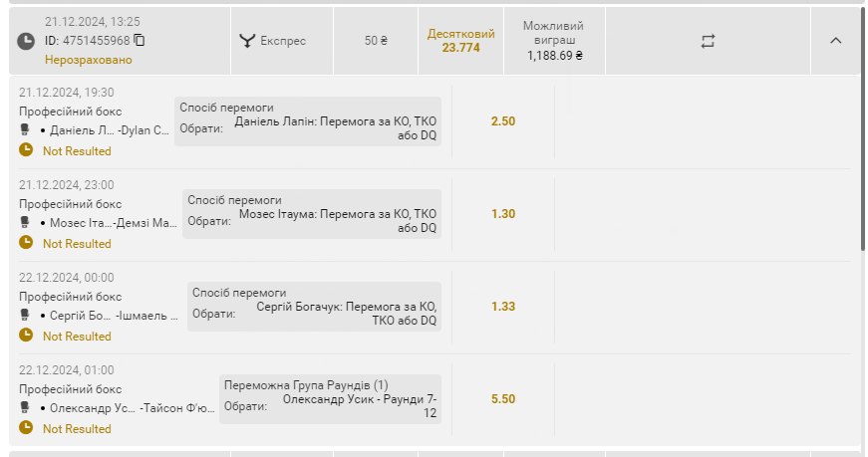The image size is (868, 457).
Task: Click the repeat bet arrows icon
Action: pyautogui.click(x=708, y=41)
